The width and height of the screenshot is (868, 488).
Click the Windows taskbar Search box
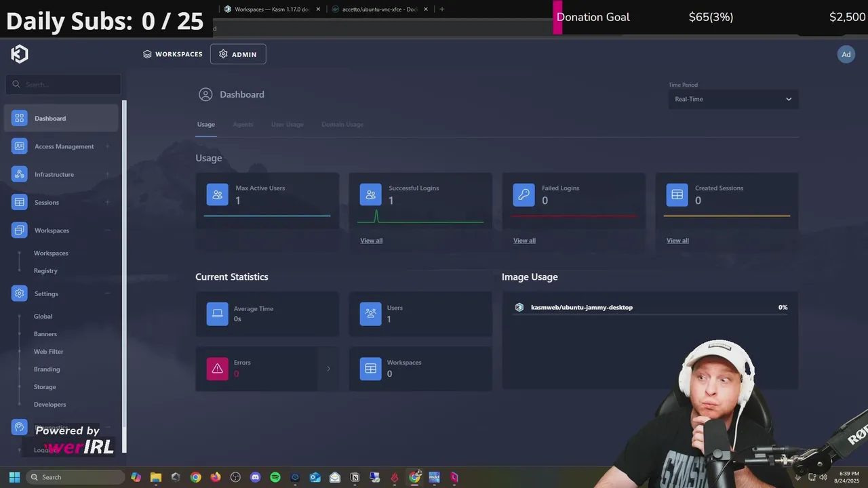point(75,477)
